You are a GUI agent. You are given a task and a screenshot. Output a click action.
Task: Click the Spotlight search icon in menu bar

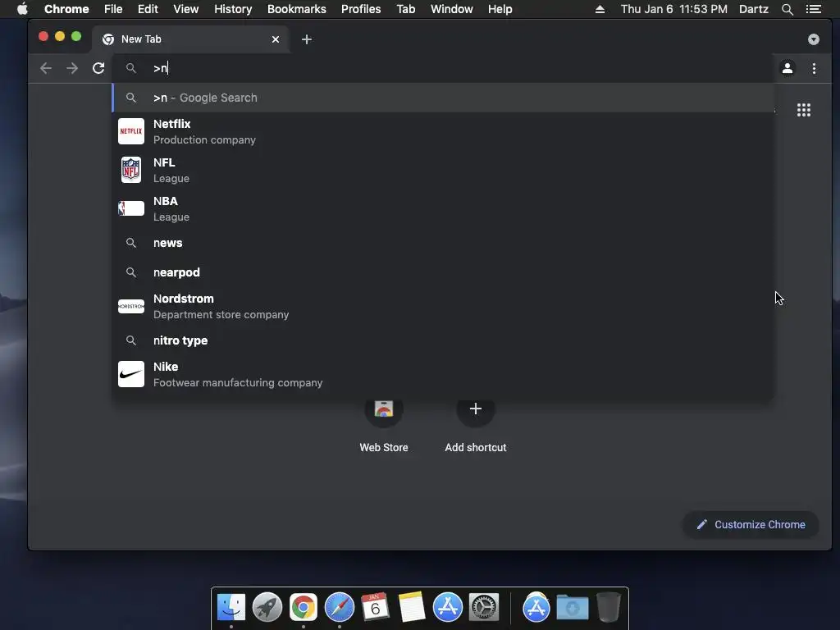tap(787, 9)
